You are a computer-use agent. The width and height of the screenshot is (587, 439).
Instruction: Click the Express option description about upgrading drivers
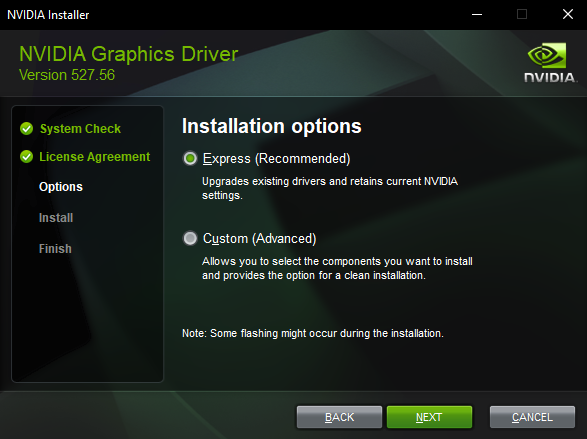330,188
